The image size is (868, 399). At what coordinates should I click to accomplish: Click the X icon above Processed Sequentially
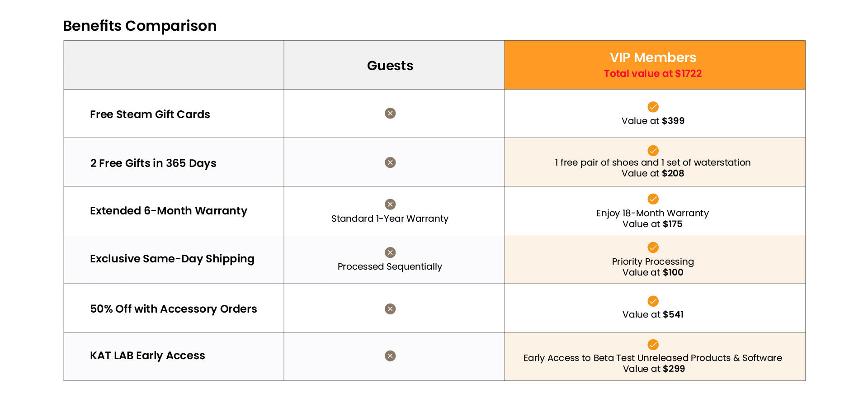[x=390, y=252]
